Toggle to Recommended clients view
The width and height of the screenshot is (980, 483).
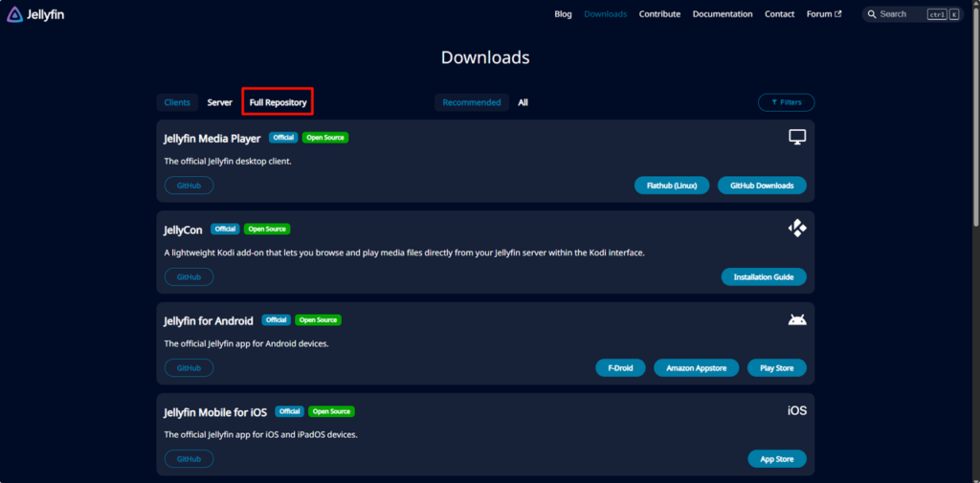pos(471,102)
